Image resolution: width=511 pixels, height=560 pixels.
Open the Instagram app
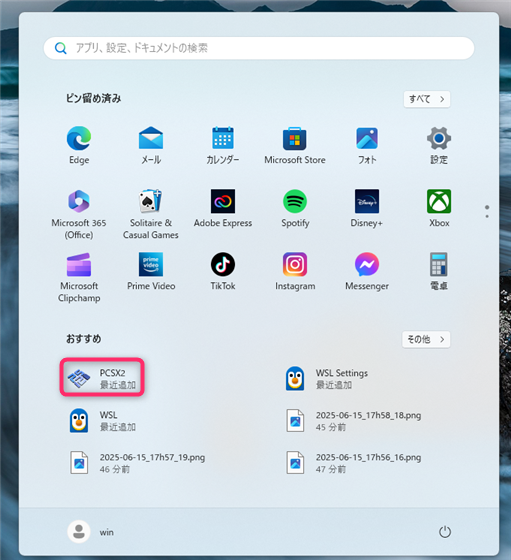295,271
